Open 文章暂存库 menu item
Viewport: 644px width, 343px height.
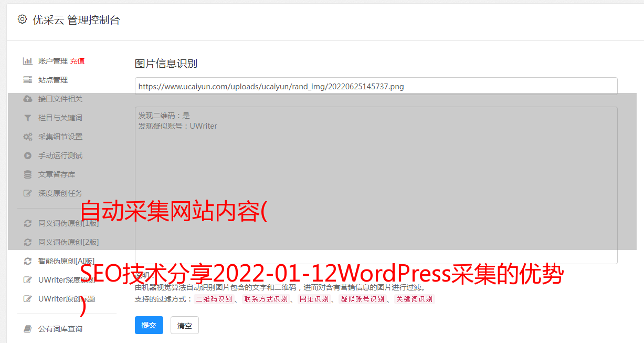57,174
